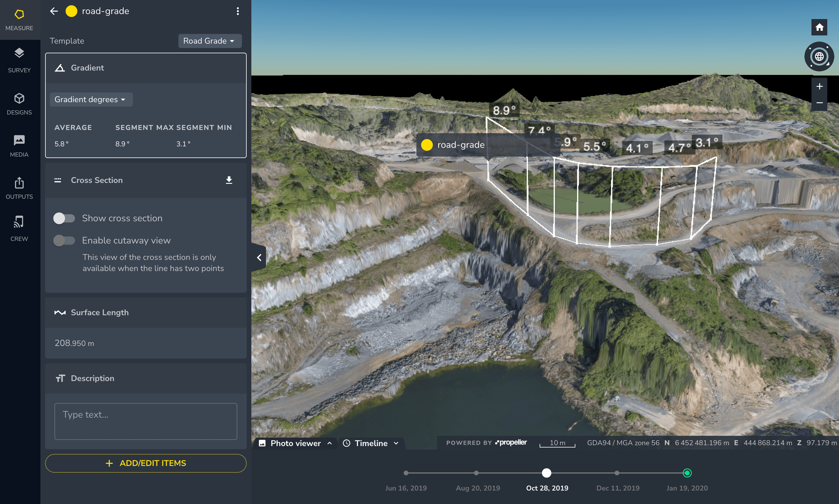Download the cross section data
This screenshot has height=504, width=839.
click(229, 180)
